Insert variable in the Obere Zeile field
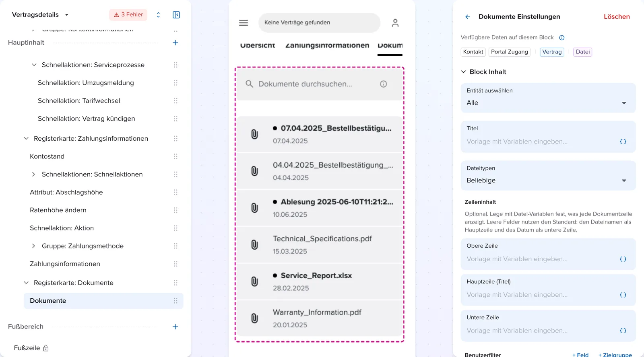Viewport: 644px width, 357px height. click(x=623, y=259)
